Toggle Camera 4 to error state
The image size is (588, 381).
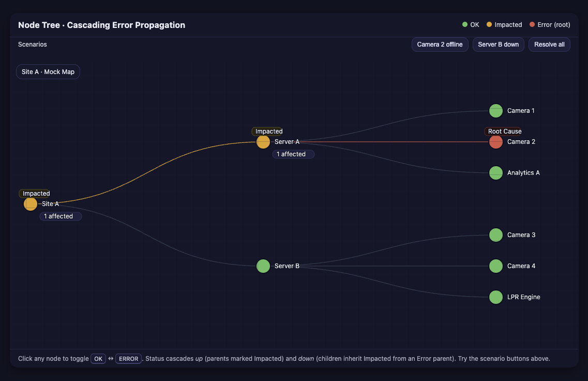495,266
